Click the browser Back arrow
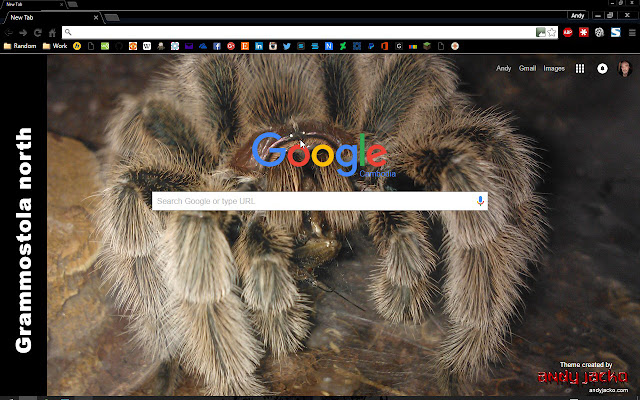The width and height of the screenshot is (640, 400). [8, 33]
